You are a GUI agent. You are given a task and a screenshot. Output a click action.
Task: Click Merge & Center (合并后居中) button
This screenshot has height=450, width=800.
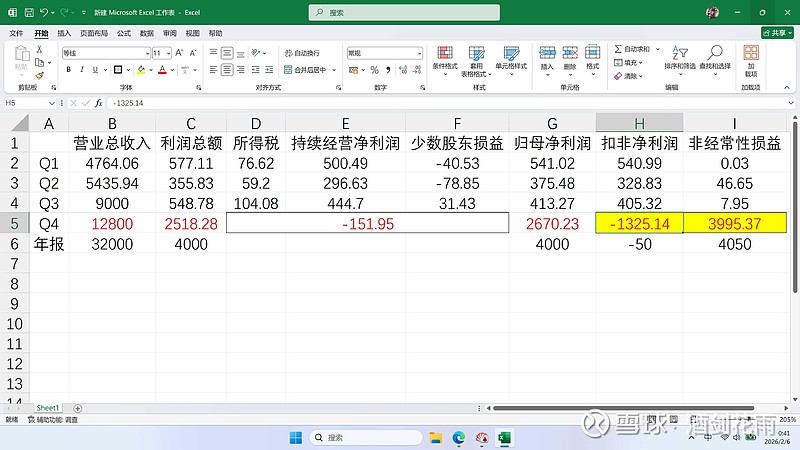click(305, 70)
